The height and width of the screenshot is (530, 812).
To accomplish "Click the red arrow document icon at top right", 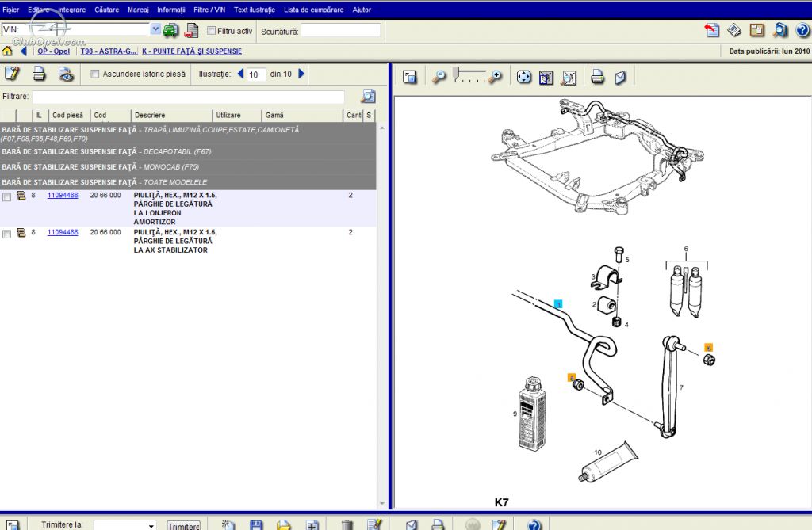I will coord(712,31).
